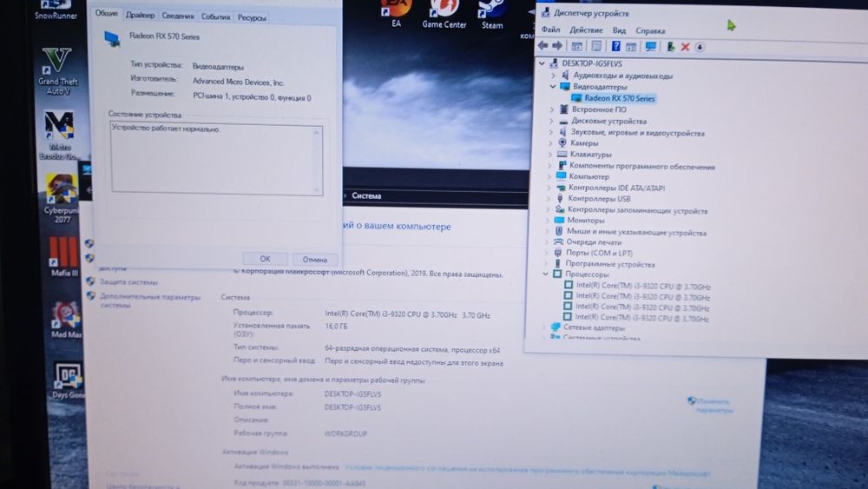Click the red X uninstall device icon
The width and height of the screenshot is (868, 489).
686,47
